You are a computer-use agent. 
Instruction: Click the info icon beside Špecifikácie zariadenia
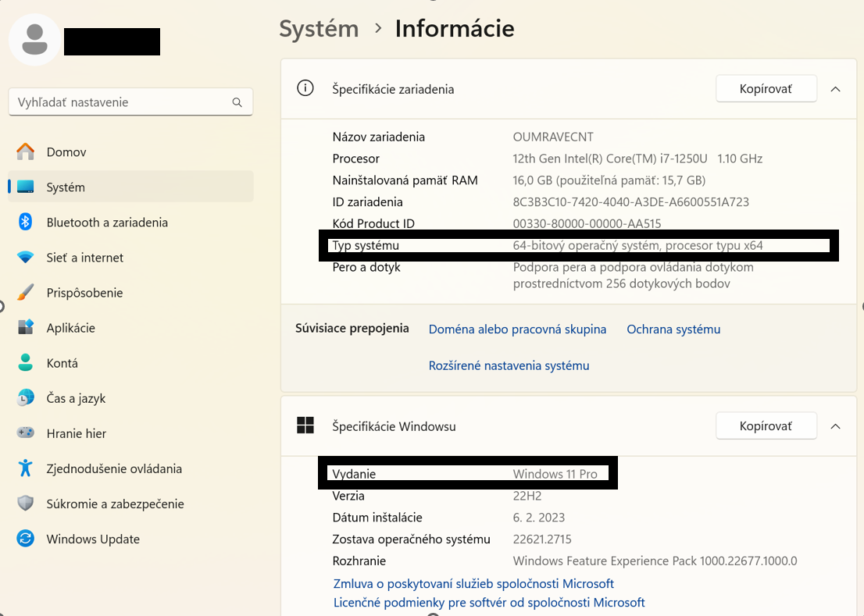click(305, 88)
